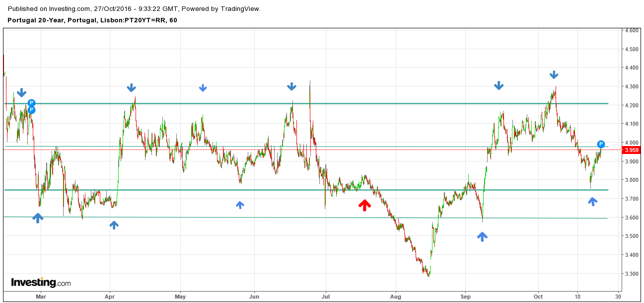Viewport: 644px width, 303px height.
Task: Click the Jul label on the time axis
Action: point(325,297)
